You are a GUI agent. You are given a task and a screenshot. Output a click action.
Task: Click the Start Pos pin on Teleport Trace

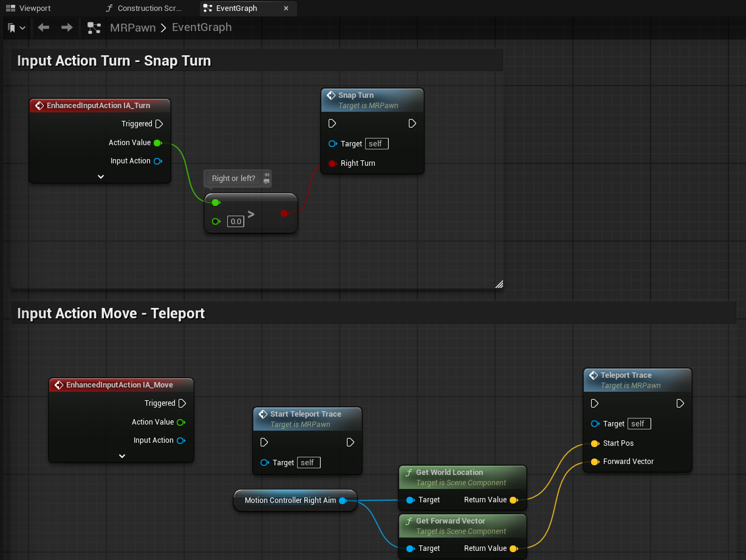[x=595, y=443]
